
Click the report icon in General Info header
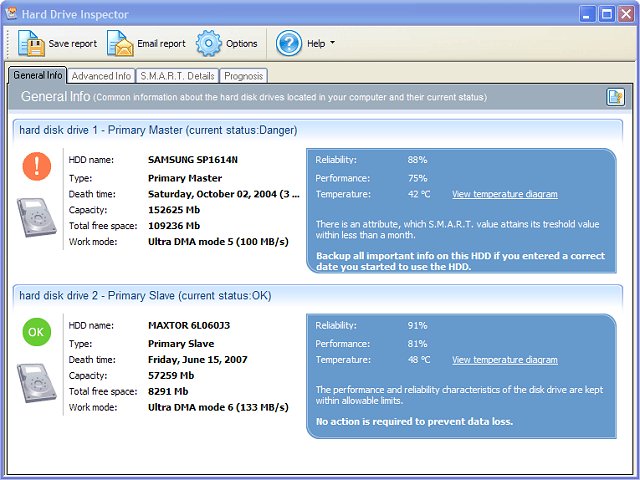[x=615, y=97]
